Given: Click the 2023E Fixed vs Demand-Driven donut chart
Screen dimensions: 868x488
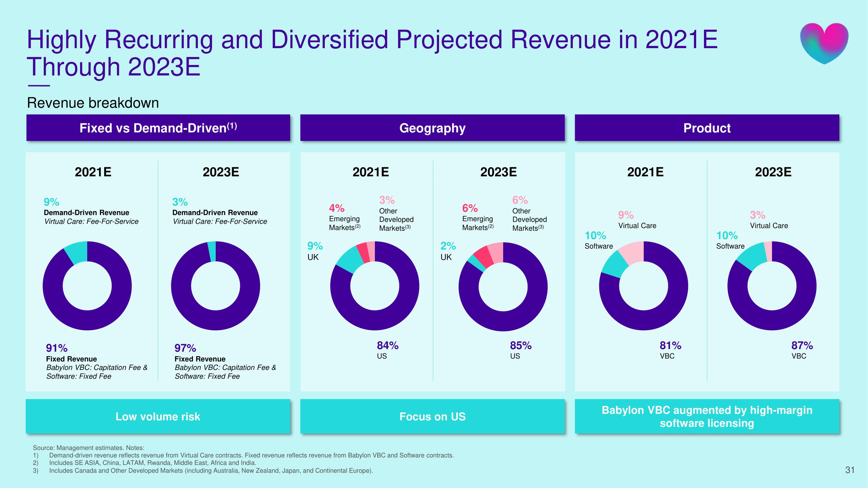Looking at the screenshot, I should coord(216,286).
